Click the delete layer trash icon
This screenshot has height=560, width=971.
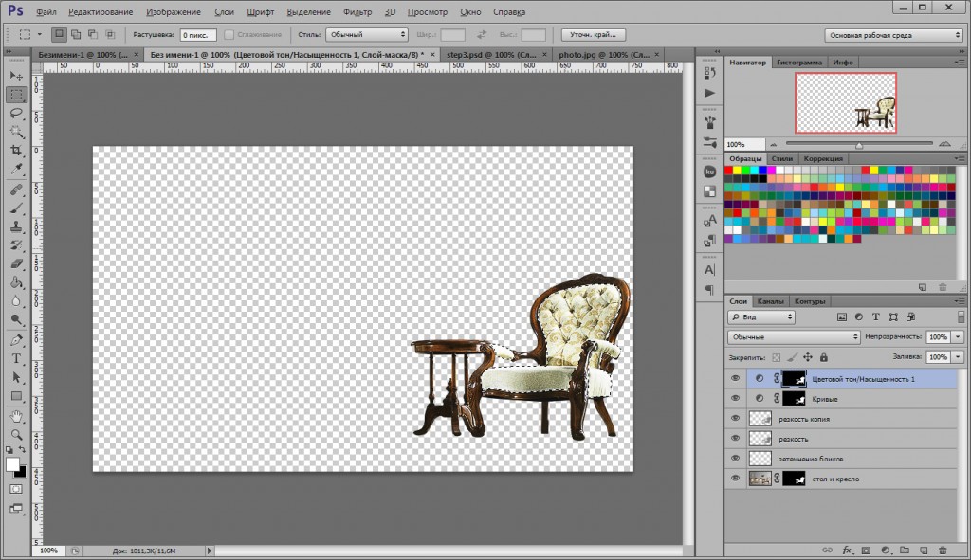pos(944,550)
